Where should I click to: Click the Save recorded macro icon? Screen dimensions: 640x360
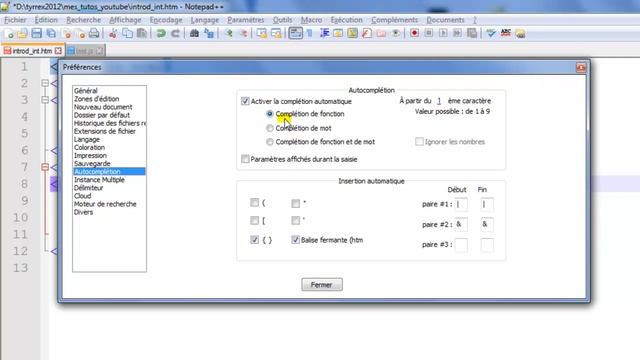coord(472,33)
